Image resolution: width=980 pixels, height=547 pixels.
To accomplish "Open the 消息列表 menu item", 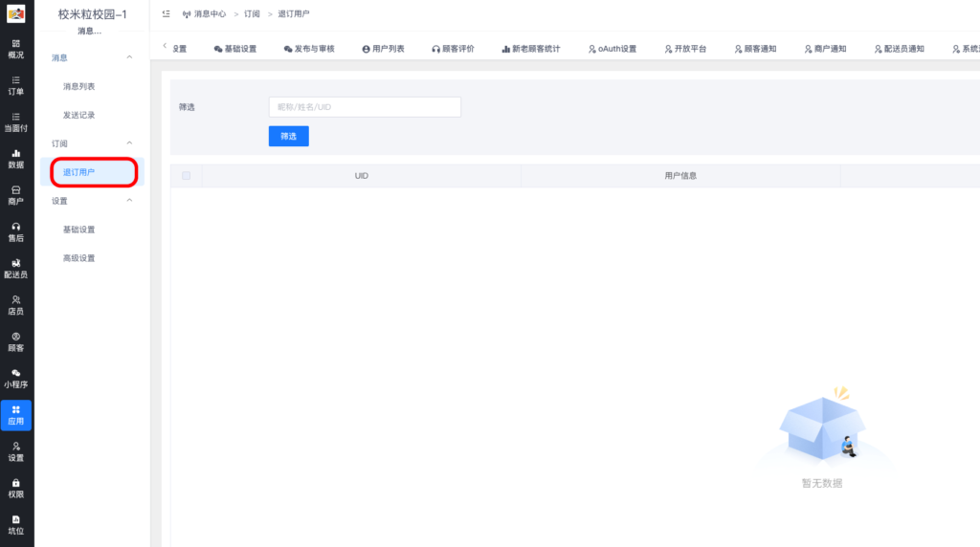I will pos(78,87).
